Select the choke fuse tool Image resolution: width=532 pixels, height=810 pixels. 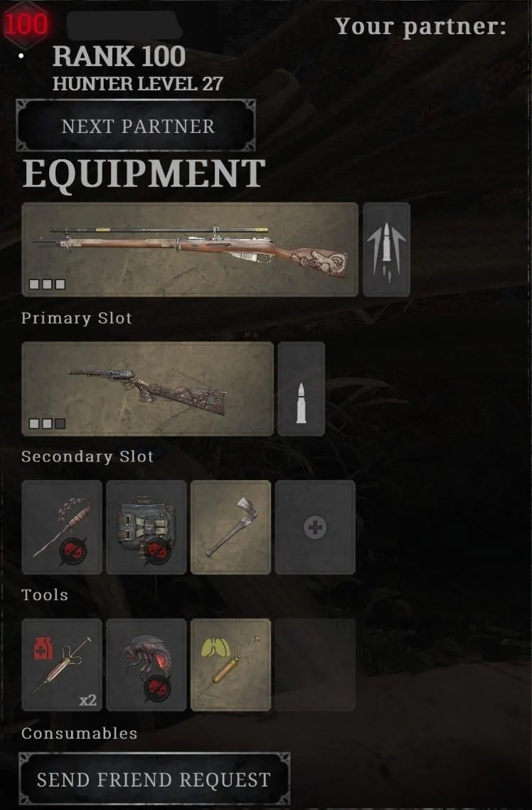click(x=62, y=528)
